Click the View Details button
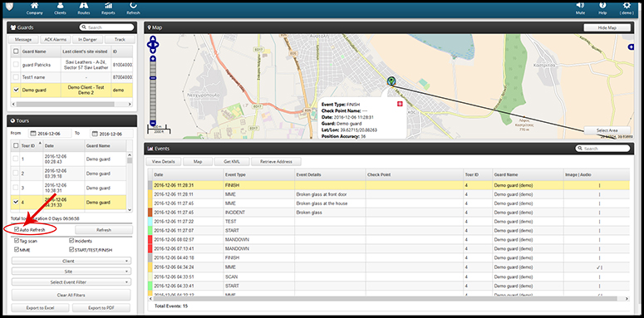This screenshot has height=318, width=644. click(163, 162)
